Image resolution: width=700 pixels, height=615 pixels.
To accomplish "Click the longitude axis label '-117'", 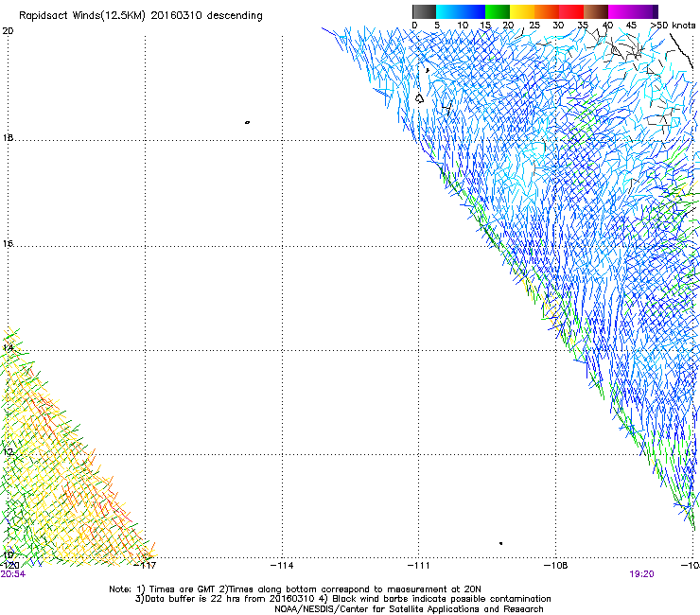I will pos(146,566).
